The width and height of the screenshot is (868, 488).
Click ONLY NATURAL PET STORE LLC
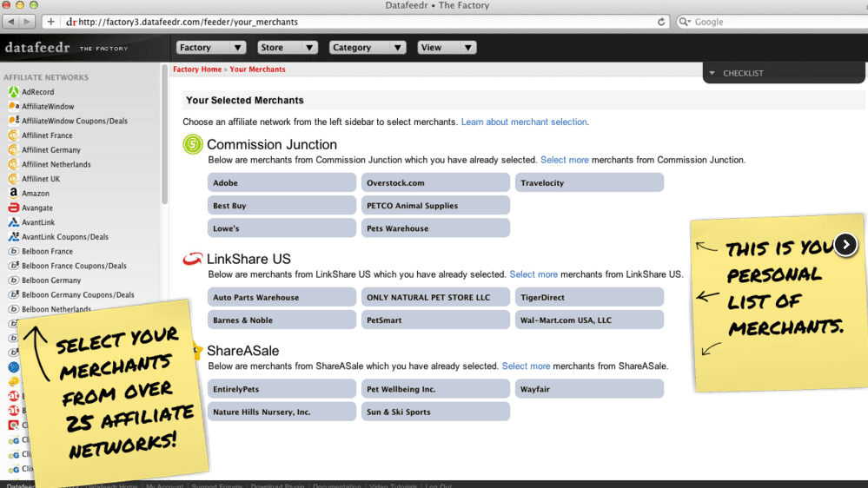(x=435, y=297)
